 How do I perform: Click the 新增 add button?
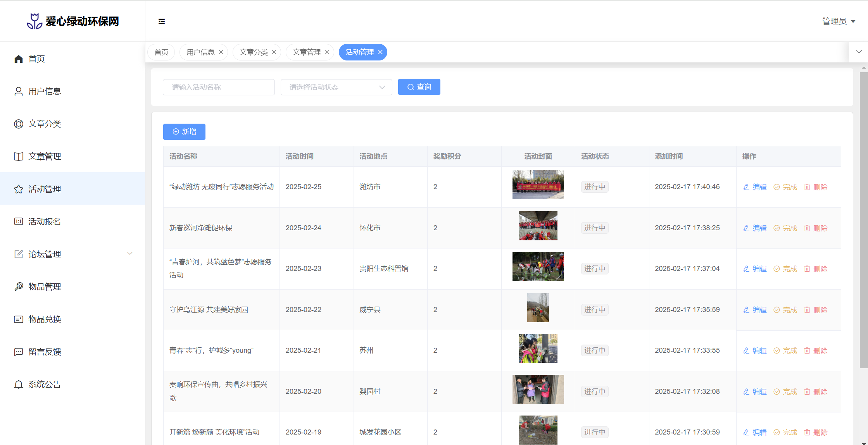184,132
